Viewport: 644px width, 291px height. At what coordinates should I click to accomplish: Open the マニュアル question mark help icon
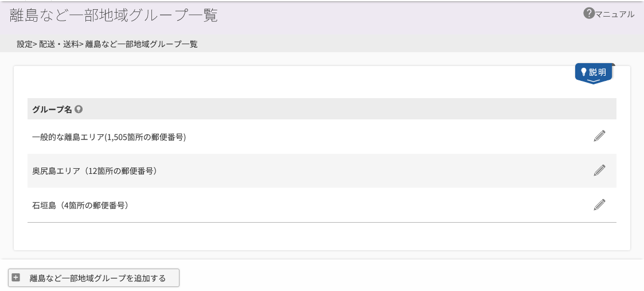click(589, 14)
